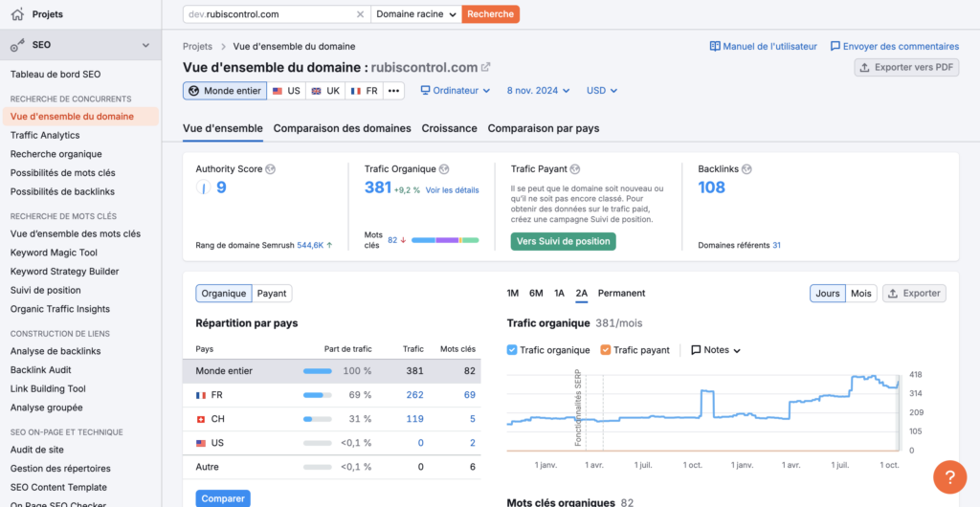This screenshot has height=507, width=980.
Task: Click globe icon next to Authority Score
Action: coord(271,169)
